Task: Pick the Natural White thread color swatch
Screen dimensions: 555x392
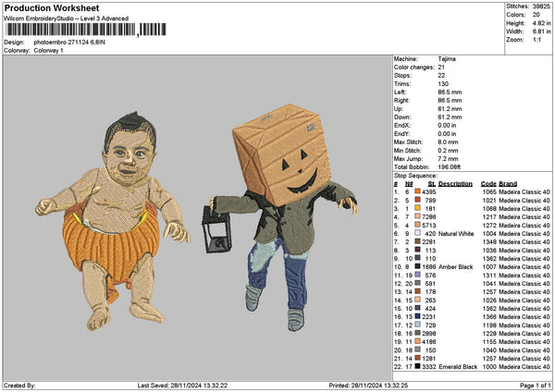Action: click(x=418, y=234)
